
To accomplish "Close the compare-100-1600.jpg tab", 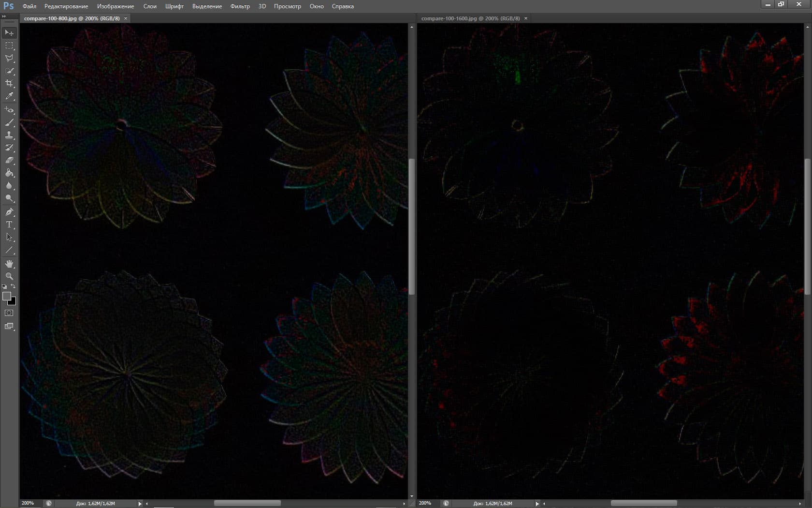I will pyautogui.click(x=526, y=18).
